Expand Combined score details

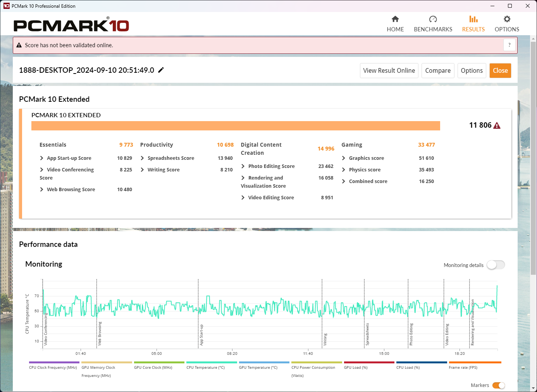click(x=344, y=181)
